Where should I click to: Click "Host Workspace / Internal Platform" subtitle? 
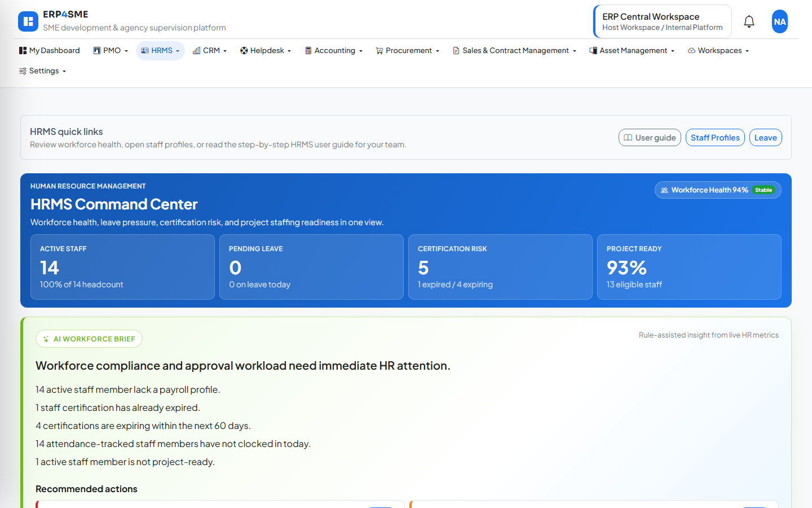click(x=662, y=27)
